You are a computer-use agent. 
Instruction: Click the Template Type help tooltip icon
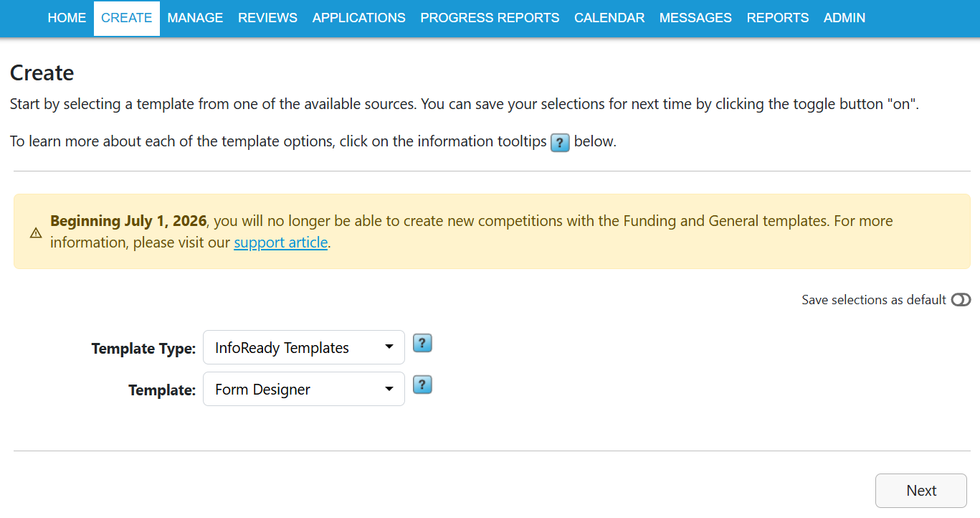(422, 343)
